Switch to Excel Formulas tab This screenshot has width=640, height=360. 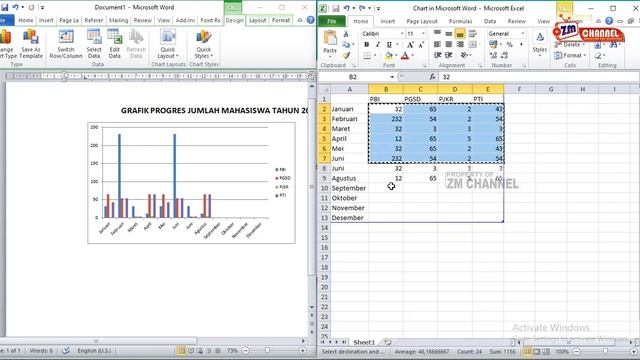pos(460,21)
